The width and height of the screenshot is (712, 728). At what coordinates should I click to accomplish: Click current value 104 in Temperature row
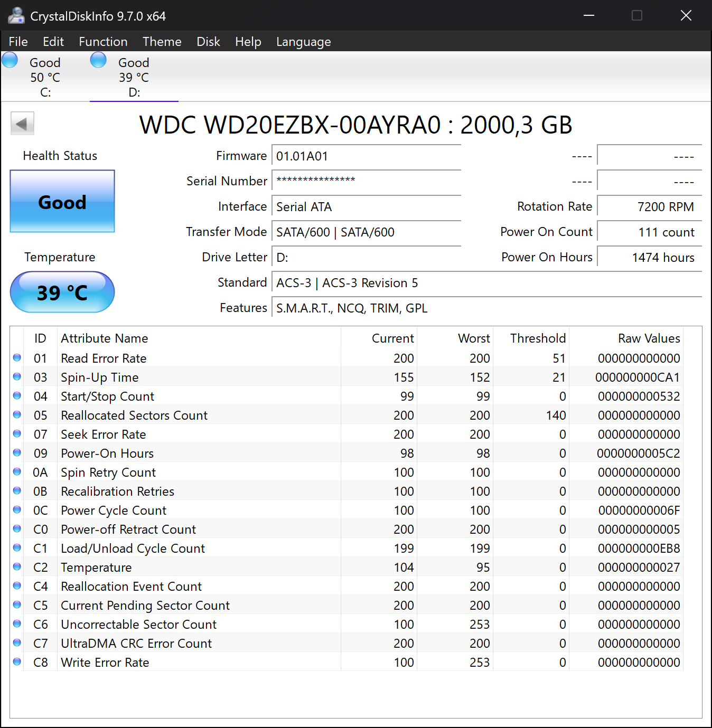tap(404, 568)
